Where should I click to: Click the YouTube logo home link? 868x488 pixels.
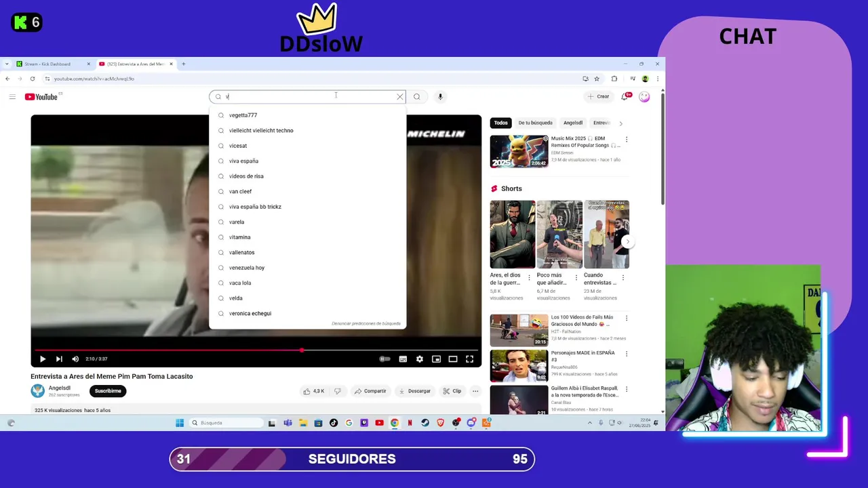click(41, 97)
